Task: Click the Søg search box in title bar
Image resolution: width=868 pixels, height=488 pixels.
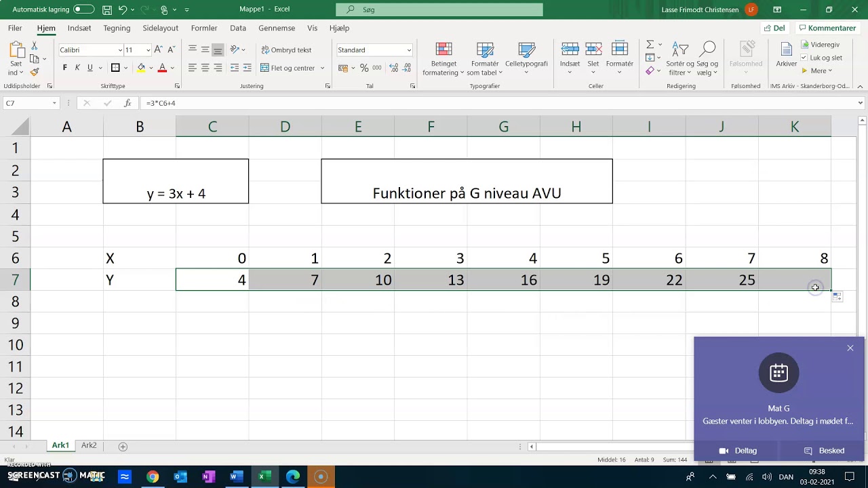Action: tap(439, 9)
